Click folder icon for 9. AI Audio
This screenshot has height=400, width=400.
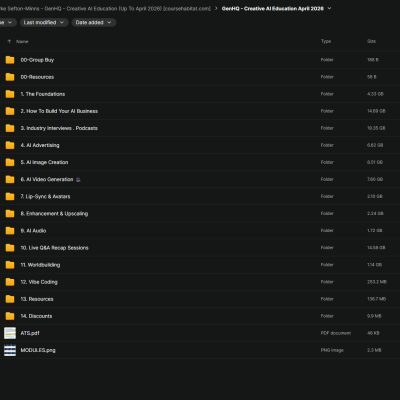point(10,231)
